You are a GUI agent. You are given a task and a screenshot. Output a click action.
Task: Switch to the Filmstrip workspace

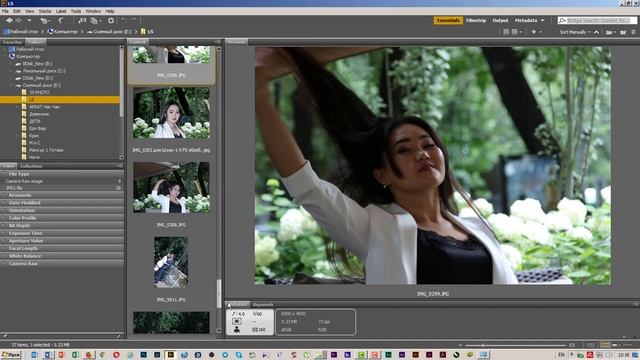pos(476,20)
